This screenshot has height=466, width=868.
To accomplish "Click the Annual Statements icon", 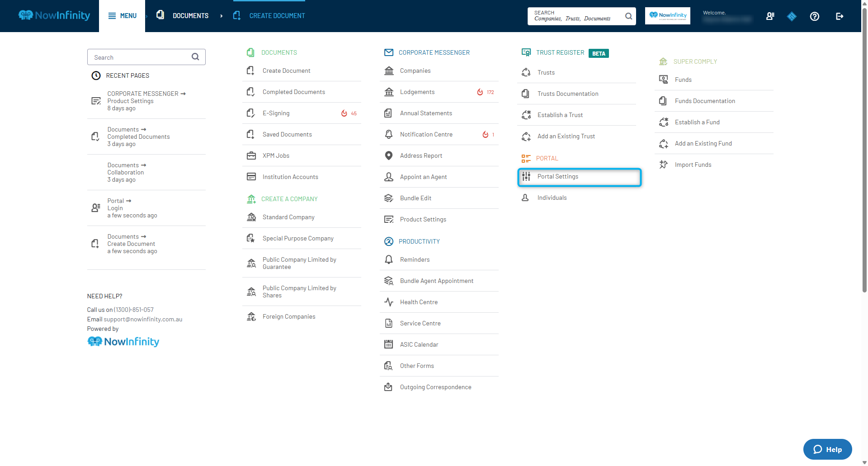I will pos(388,113).
